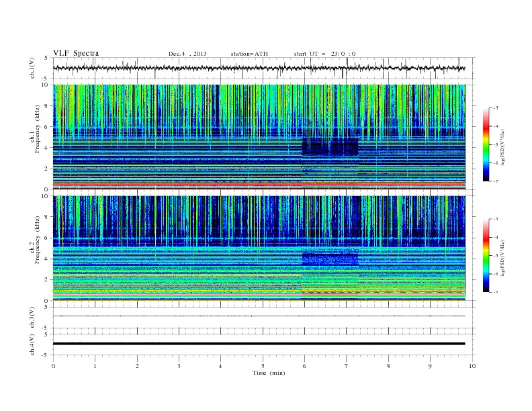The width and height of the screenshot is (532, 411).
Task: Click the "-3" label on ch.1 colorbar
Action: coord(495,108)
